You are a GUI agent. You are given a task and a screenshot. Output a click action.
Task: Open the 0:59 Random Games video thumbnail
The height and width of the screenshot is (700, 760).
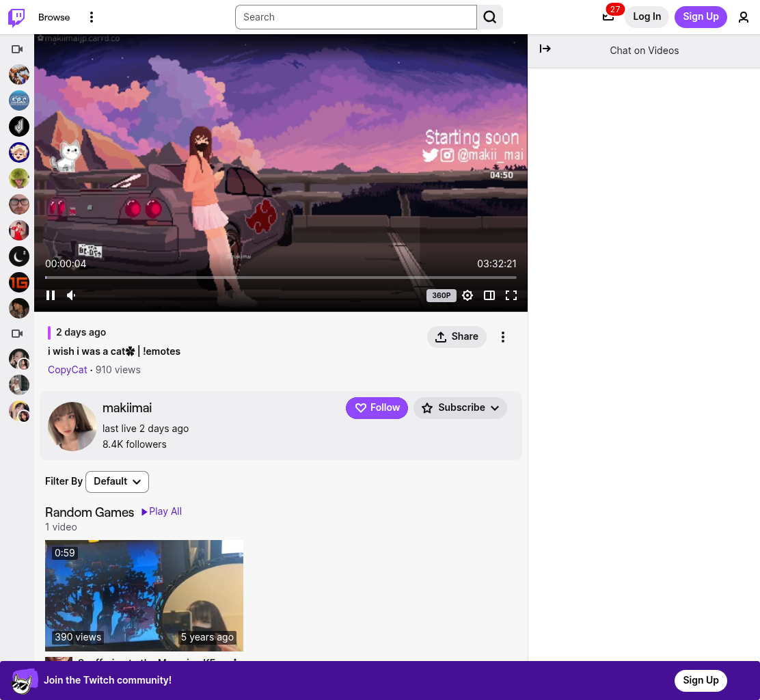pos(144,595)
